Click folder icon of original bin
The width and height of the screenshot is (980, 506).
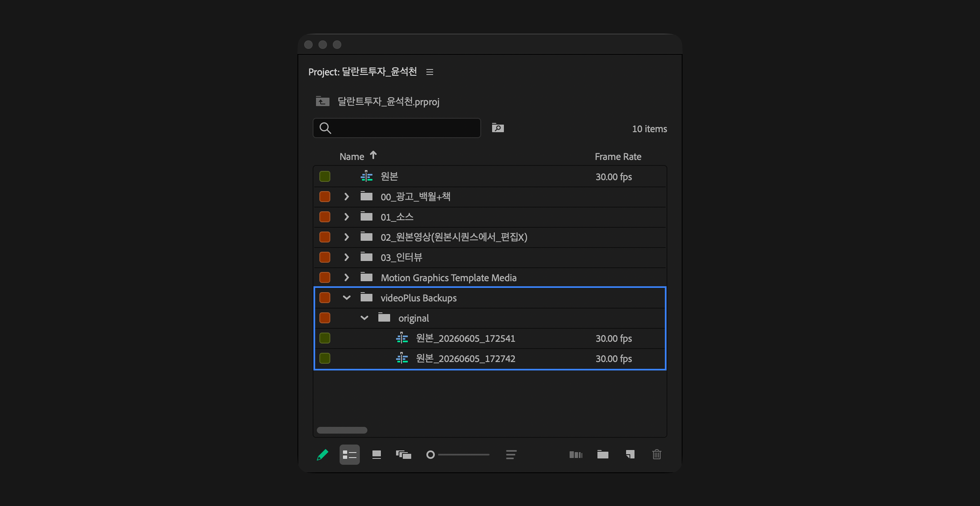384,317
